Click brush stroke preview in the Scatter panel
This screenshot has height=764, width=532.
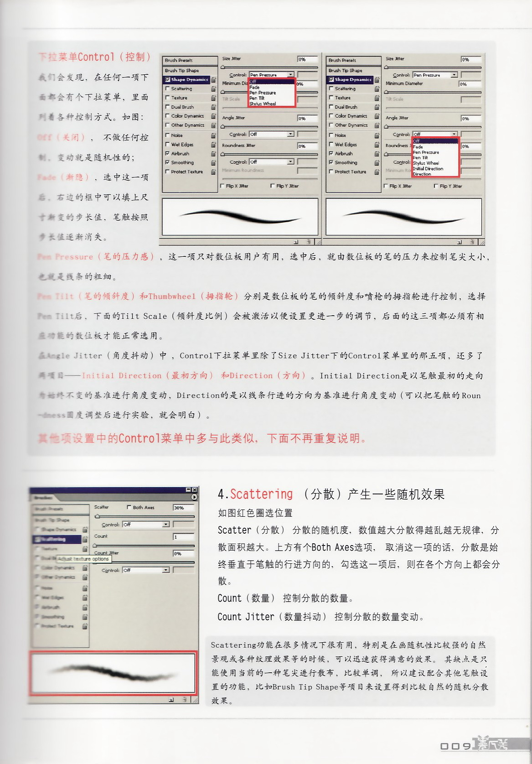pyautogui.click(x=113, y=673)
